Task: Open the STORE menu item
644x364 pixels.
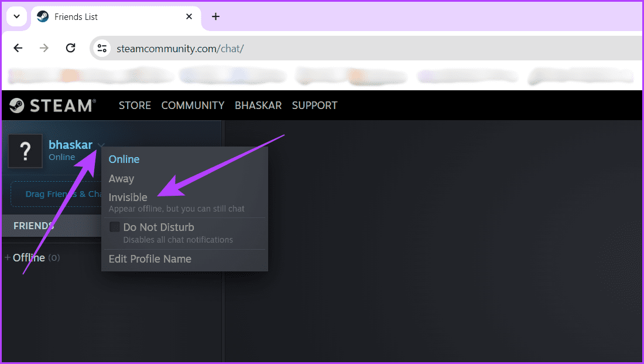Action: 135,105
